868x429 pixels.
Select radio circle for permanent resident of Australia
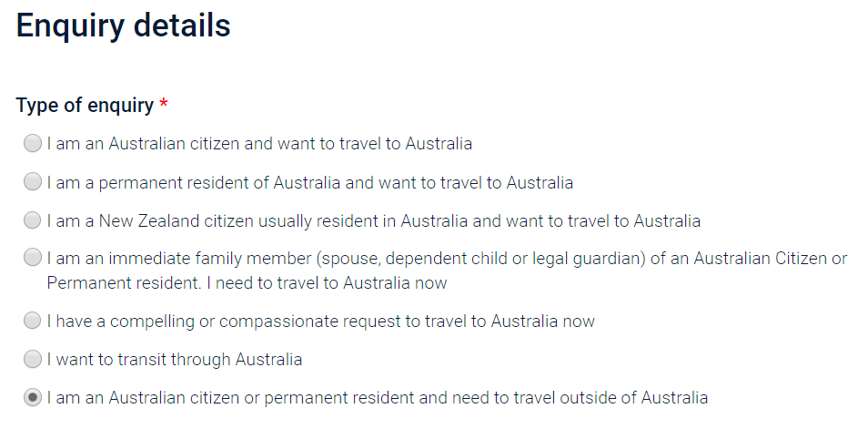[x=33, y=181]
